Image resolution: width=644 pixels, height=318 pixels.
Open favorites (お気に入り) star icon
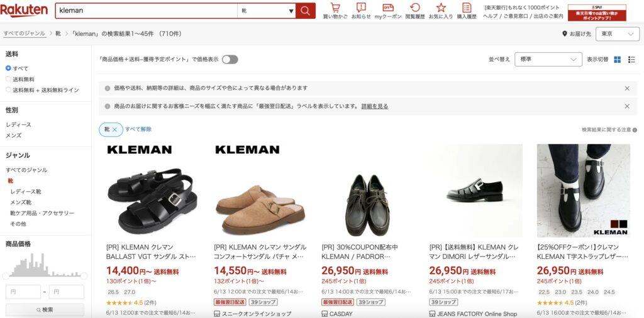[441, 8]
